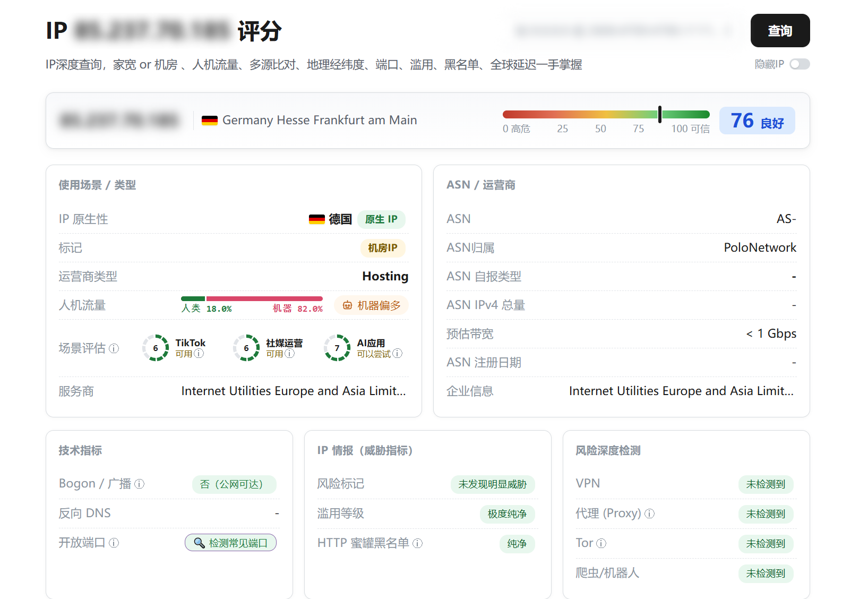This screenshot has width=868, height=599.
Task: Click the info icon beside Bogon / 广播
Action: tap(140, 484)
